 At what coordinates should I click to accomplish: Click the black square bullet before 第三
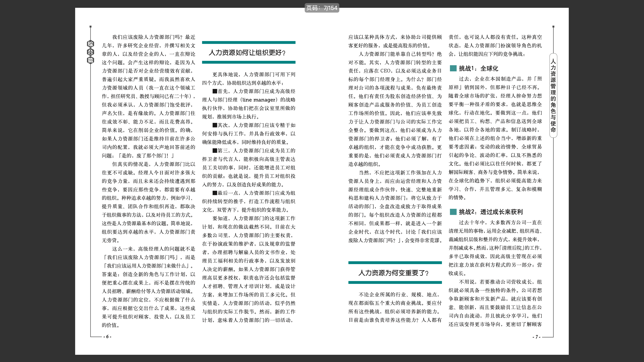pos(215,150)
